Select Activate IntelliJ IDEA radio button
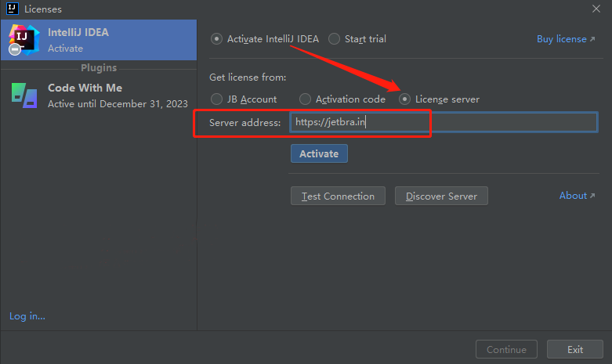Viewport: 612px width, 364px height. pyautogui.click(x=216, y=39)
